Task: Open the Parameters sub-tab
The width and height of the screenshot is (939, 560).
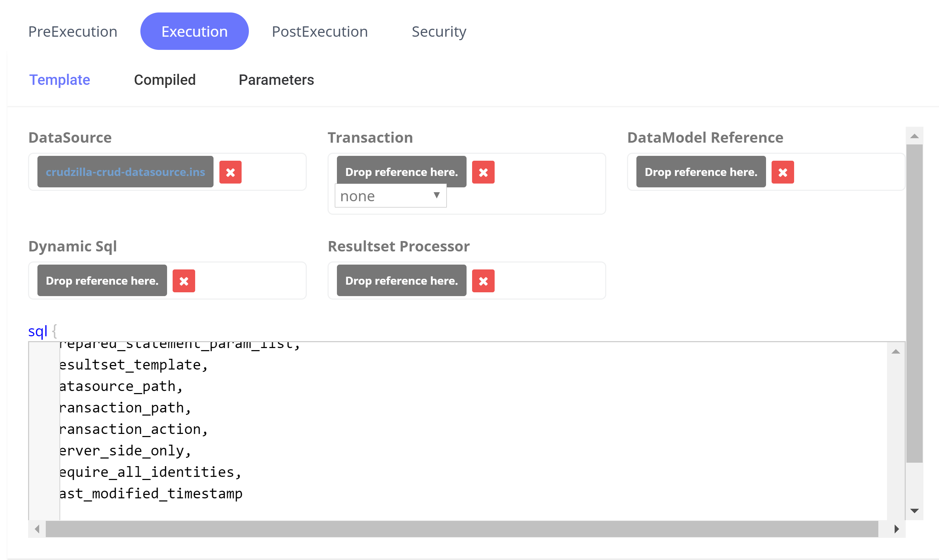Action: point(276,80)
